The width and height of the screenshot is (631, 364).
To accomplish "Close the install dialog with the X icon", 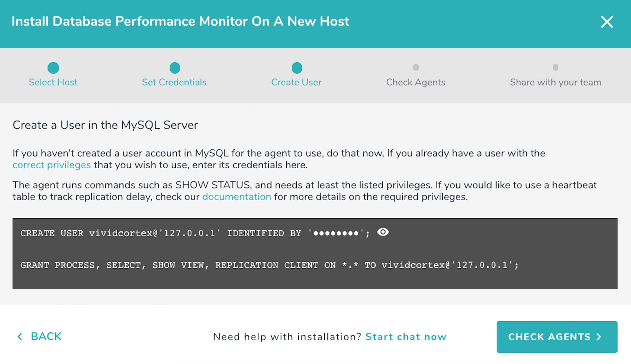I will pyautogui.click(x=607, y=22).
